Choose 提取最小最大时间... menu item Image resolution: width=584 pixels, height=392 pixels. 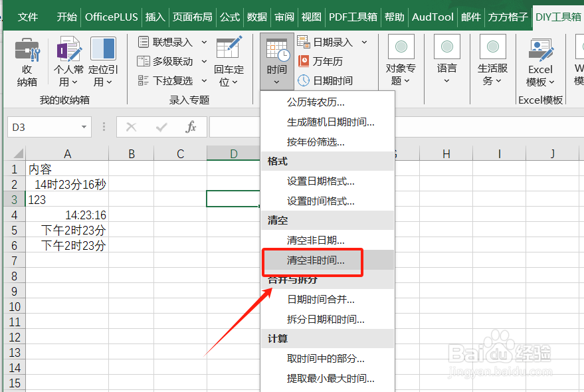(328, 378)
